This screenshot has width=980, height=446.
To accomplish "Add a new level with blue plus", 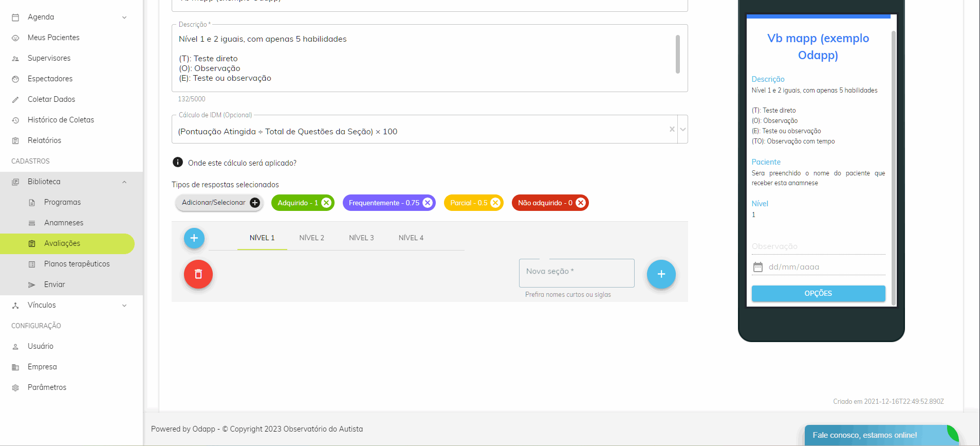I will (194, 238).
